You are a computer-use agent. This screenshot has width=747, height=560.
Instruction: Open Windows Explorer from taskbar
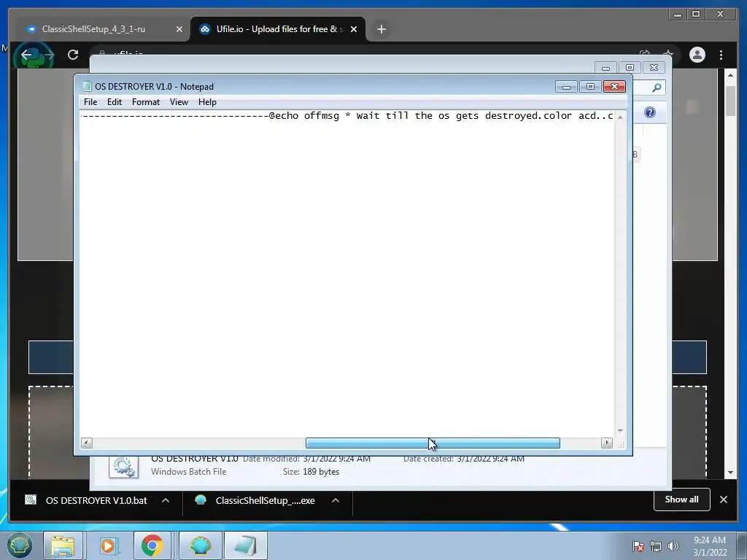click(x=63, y=545)
